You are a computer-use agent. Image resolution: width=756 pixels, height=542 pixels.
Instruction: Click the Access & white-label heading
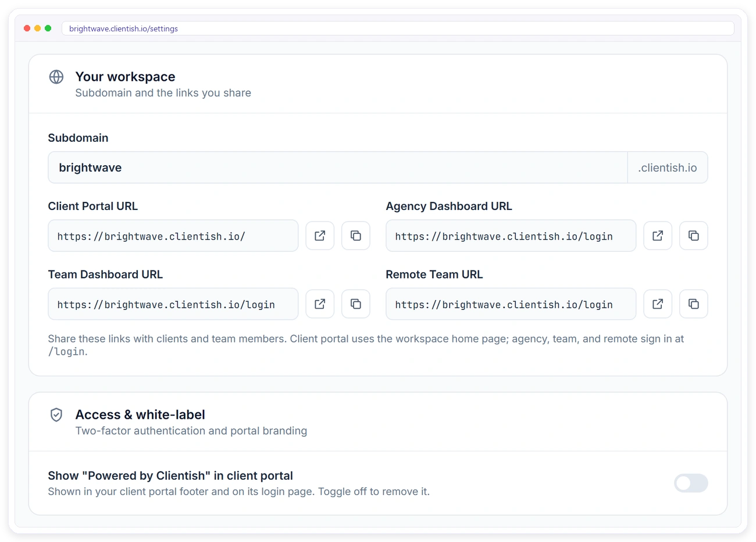[x=140, y=415]
